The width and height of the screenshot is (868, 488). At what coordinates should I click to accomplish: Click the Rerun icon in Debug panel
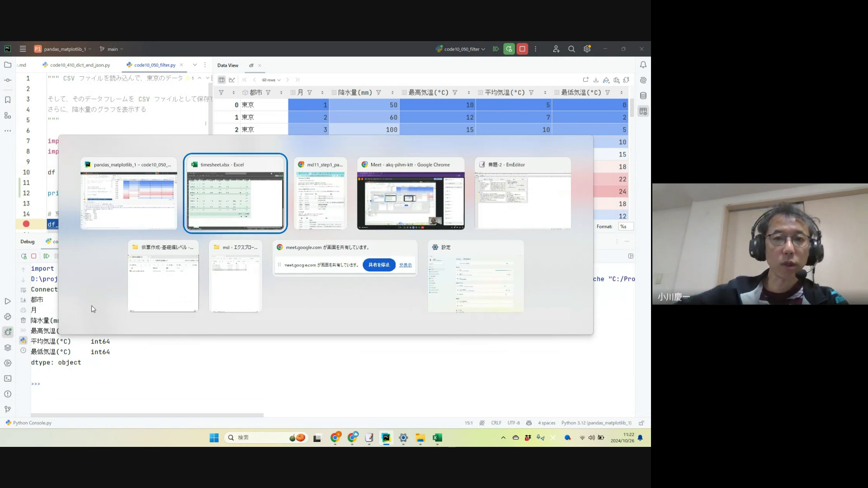(24, 256)
